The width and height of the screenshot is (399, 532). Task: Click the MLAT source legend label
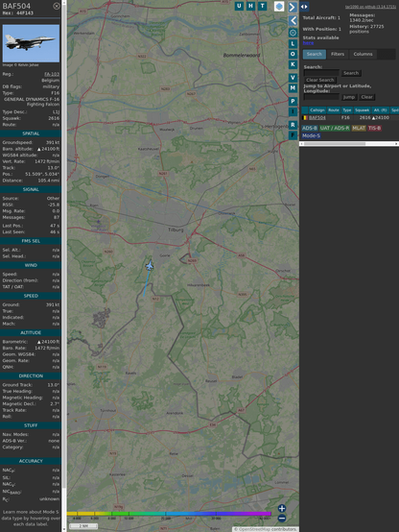[359, 128]
